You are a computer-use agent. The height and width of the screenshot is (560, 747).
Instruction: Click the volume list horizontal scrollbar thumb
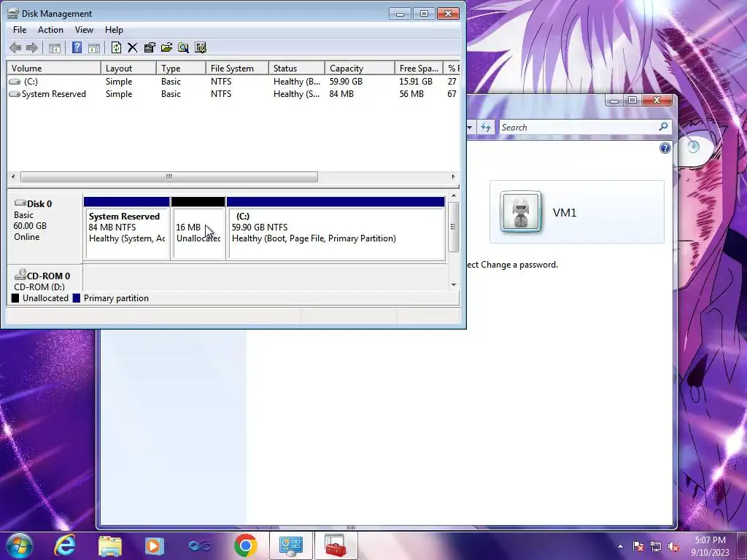[169, 176]
